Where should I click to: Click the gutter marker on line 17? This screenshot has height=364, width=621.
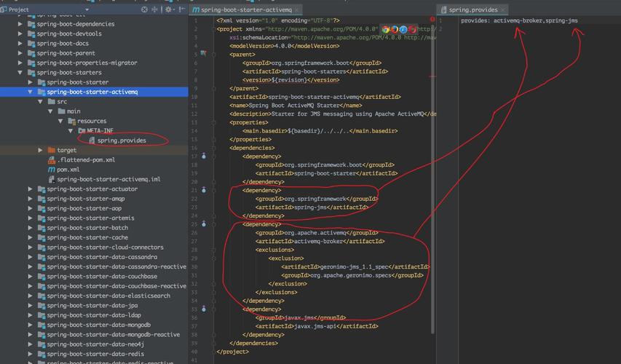click(204, 156)
